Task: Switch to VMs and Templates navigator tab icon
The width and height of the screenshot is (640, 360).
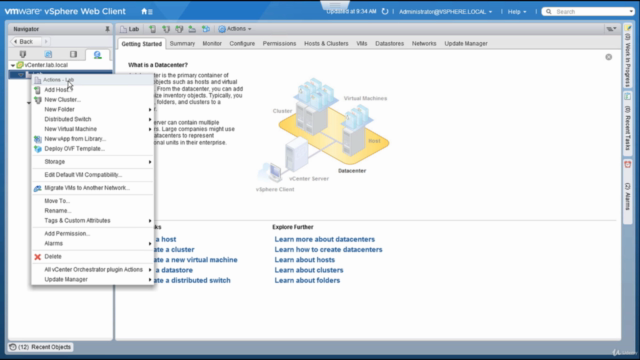Action: pos(48,54)
